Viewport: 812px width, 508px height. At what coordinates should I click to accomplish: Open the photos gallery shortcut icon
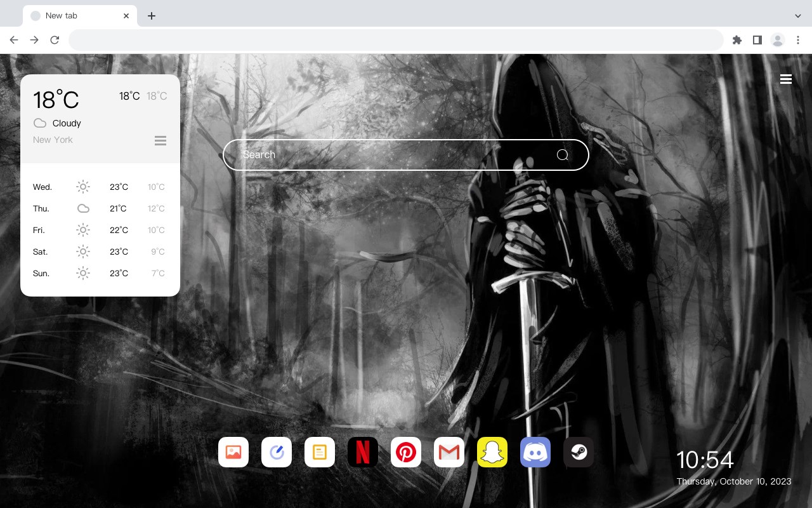[x=233, y=452]
